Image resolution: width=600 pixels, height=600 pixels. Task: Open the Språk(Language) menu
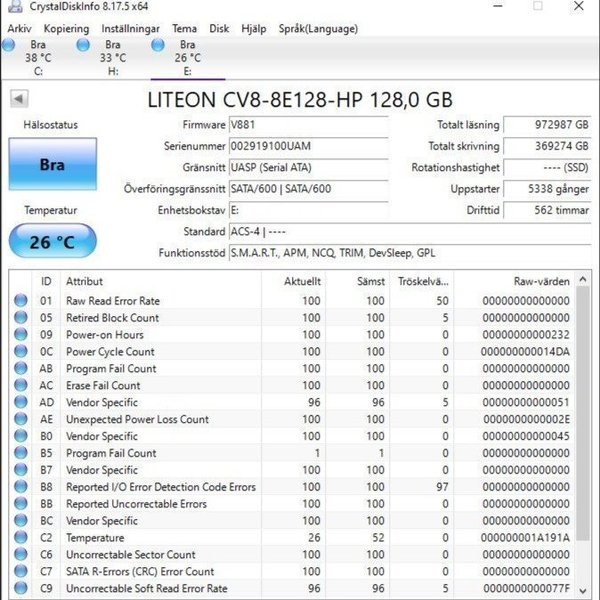click(318, 29)
